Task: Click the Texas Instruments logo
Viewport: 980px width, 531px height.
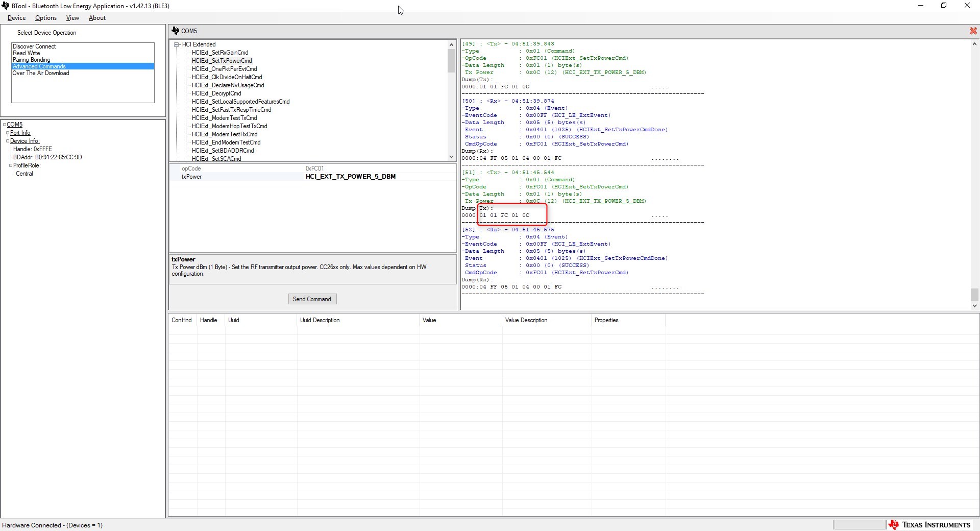Action: pyautogui.click(x=929, y=525)
